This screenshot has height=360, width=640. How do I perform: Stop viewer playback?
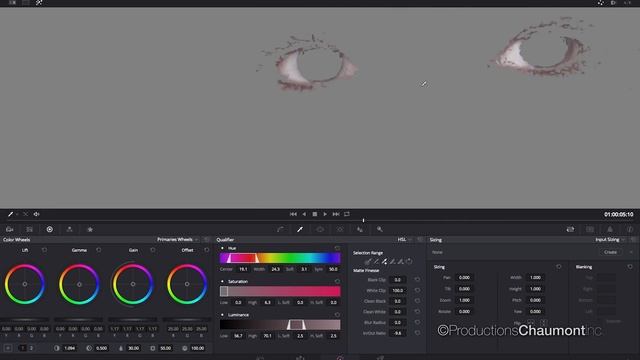click(x=315, y=214)
